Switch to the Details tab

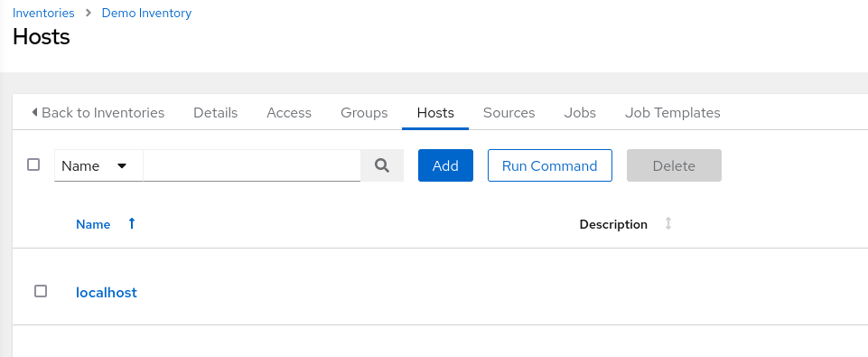coord(215,113)
